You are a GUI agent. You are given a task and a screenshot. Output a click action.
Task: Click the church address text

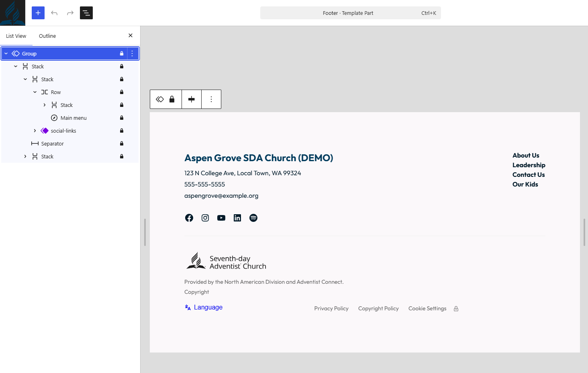(243, 173)
